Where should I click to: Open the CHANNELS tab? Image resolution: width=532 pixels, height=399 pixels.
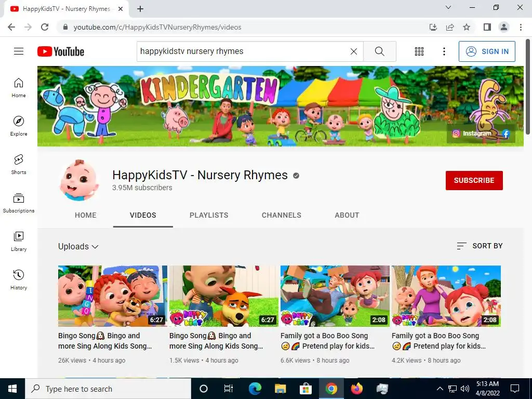[281, 215]
